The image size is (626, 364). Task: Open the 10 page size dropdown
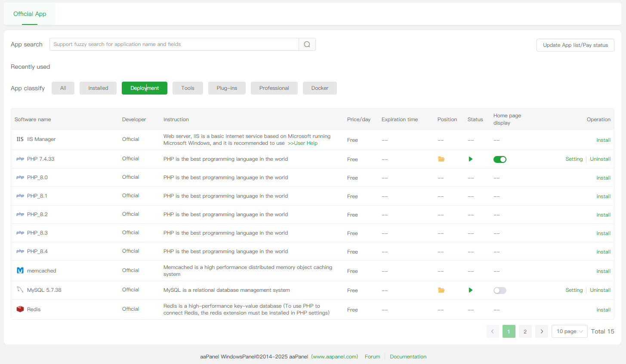point(569,331)
